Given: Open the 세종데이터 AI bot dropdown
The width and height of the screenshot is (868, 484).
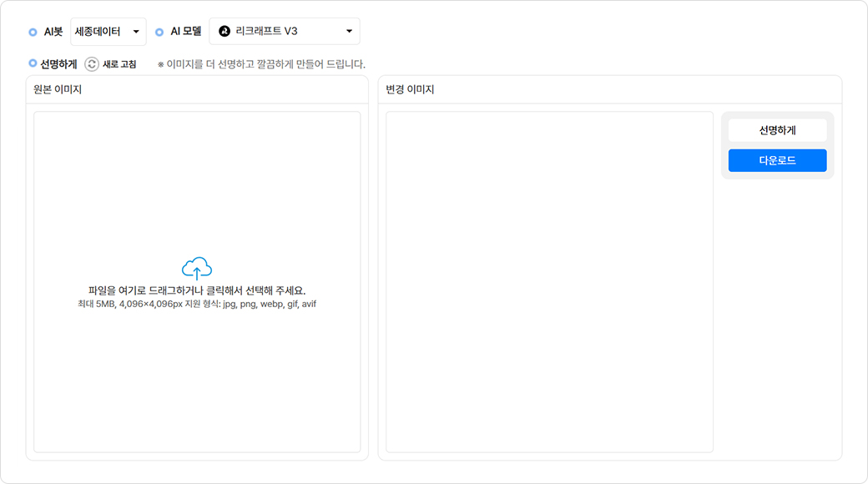Looking at the screenshot, I should tap(108, 32).
